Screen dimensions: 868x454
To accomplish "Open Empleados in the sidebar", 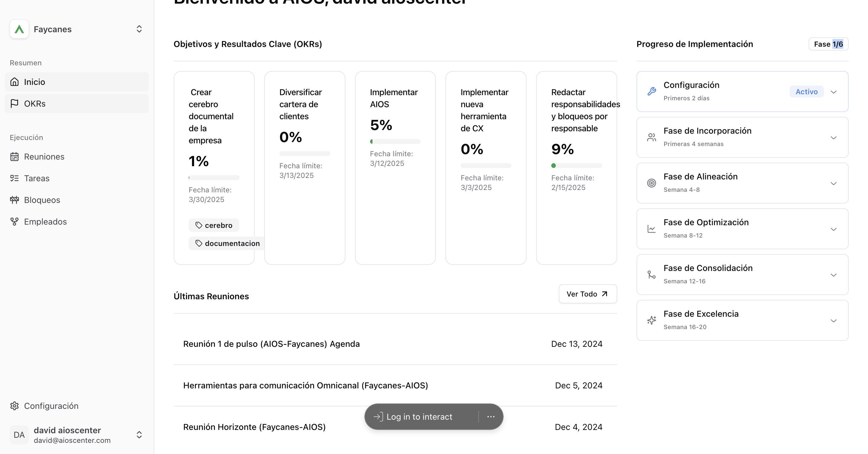I will pos(77,222).
